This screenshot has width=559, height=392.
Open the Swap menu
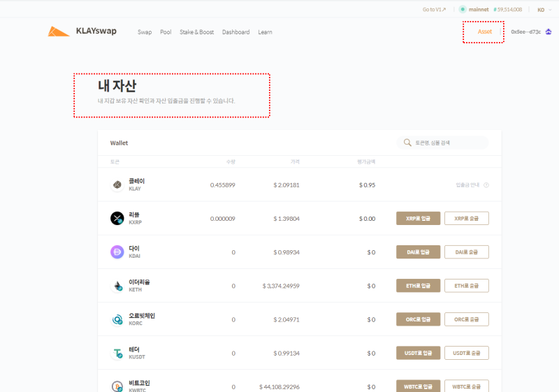[x=145, y=32]
